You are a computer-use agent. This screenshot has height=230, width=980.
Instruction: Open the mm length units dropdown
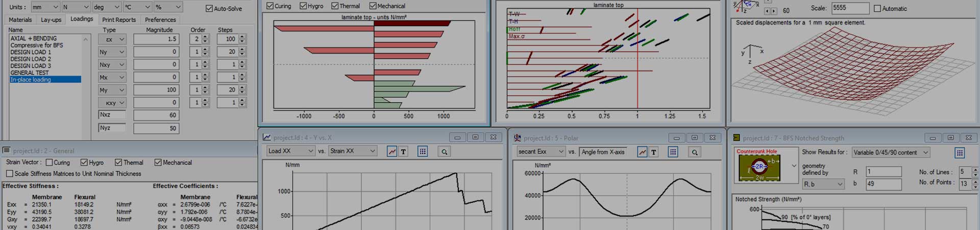[45, 7]
